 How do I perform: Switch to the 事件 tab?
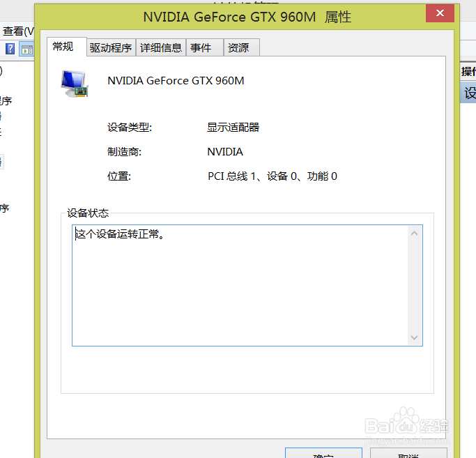click(x=205, y=47)
